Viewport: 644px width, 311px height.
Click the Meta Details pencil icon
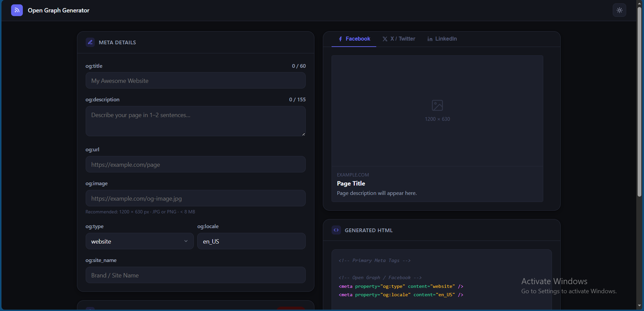[x=90, y=42]
